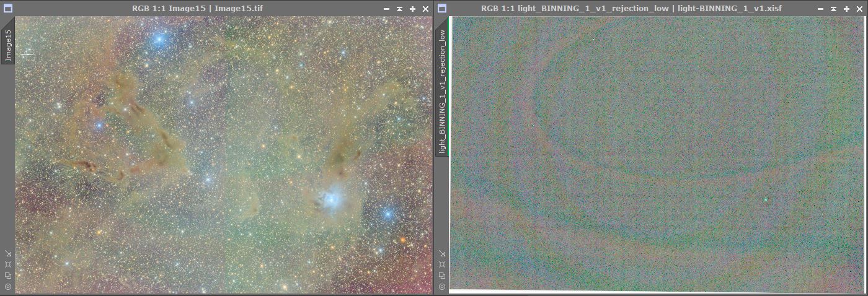Click diagonal arrow icon in rejection_low window
868x296 pixels.
(x=442, y=253)
